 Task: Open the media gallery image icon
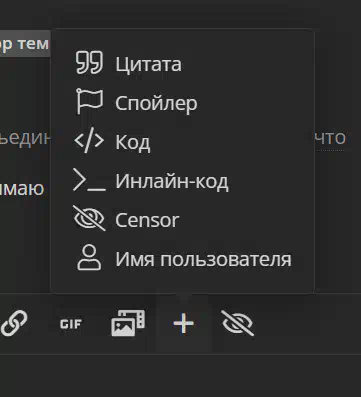pyautogui.click(x=128, y=323)
